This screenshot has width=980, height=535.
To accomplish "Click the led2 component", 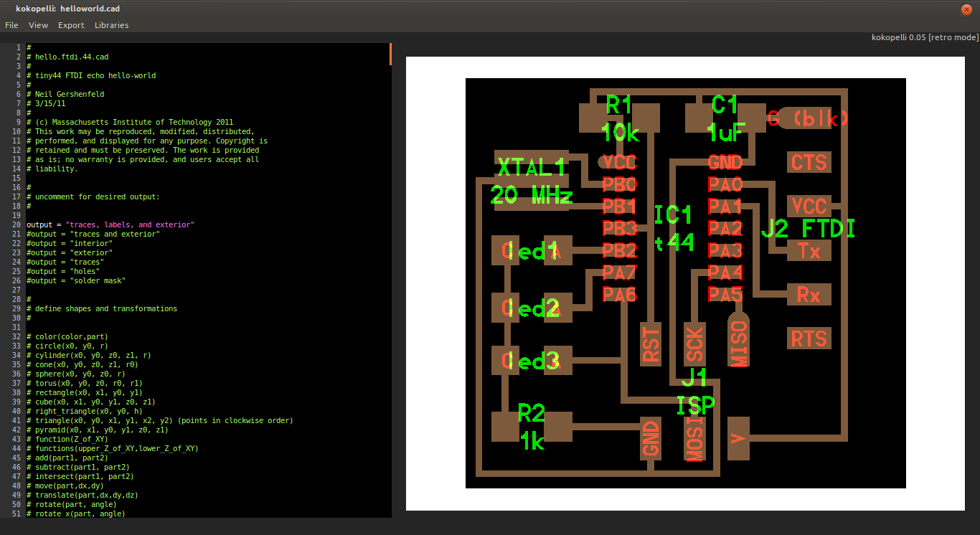I will 532,308.
